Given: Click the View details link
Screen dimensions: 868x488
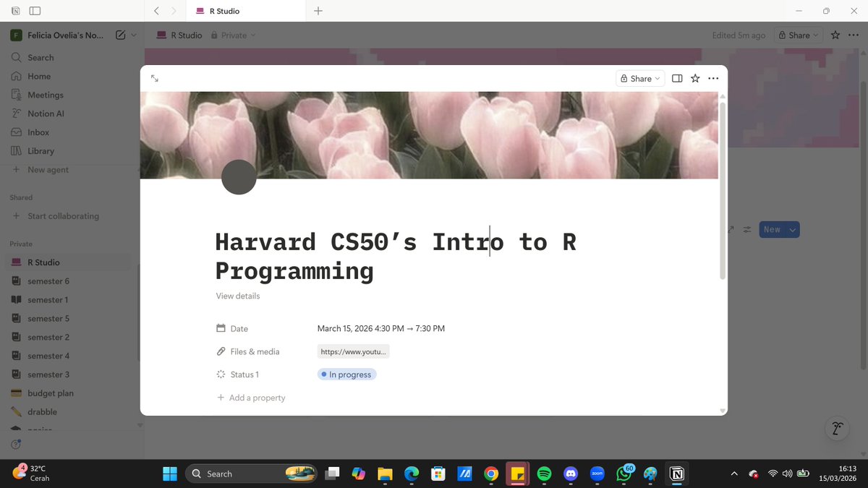Looking at the screenshot, I should click(x=238, y=296).
